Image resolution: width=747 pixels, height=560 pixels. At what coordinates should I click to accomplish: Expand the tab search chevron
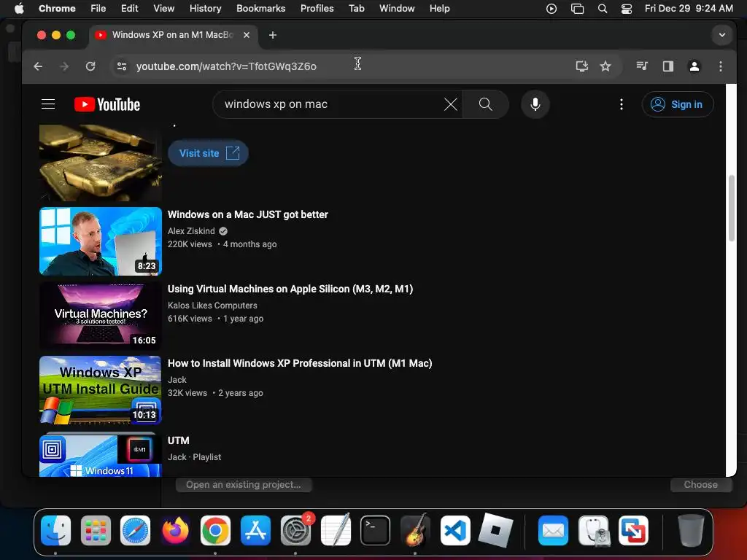point(722,35)
